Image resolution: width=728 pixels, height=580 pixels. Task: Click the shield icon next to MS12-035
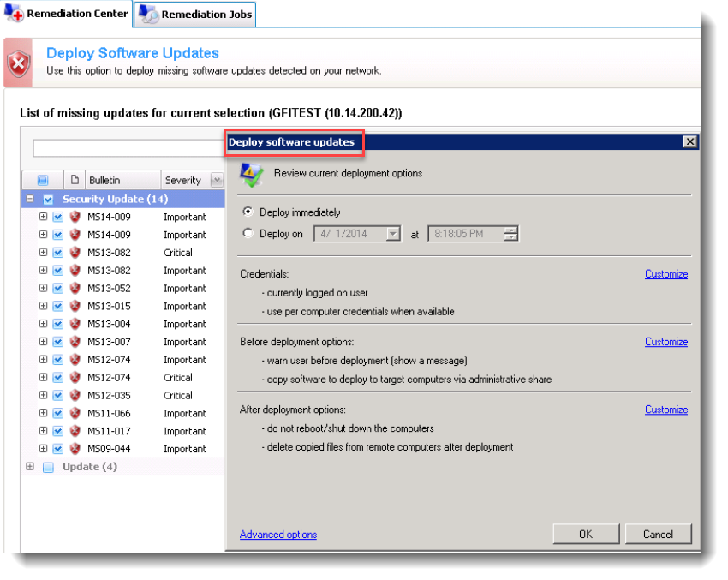tap(75, 396)
